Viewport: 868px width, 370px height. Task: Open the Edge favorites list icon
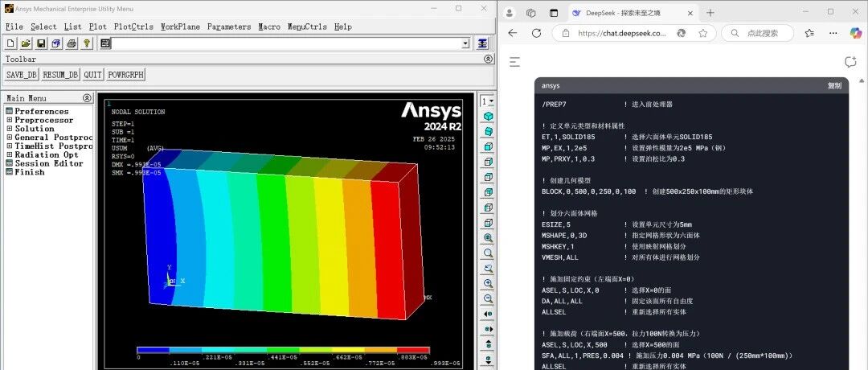click(x=809, y=33)
